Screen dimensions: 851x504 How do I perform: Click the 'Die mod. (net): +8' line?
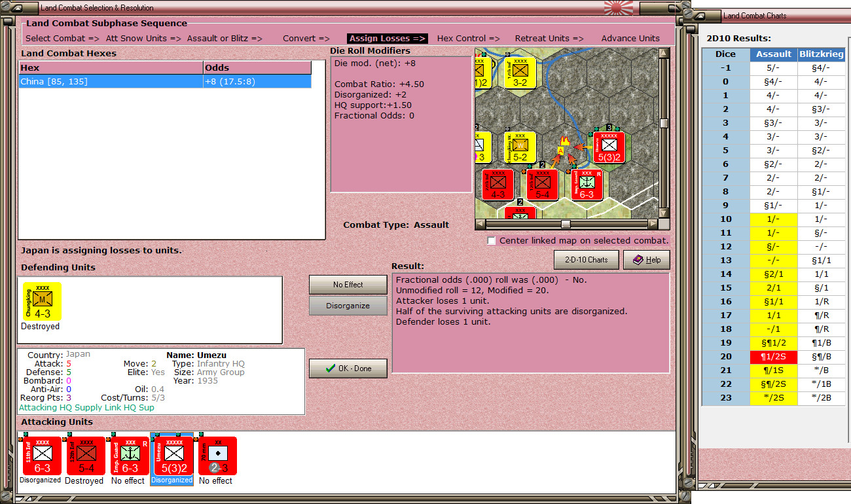click(374, 63)
